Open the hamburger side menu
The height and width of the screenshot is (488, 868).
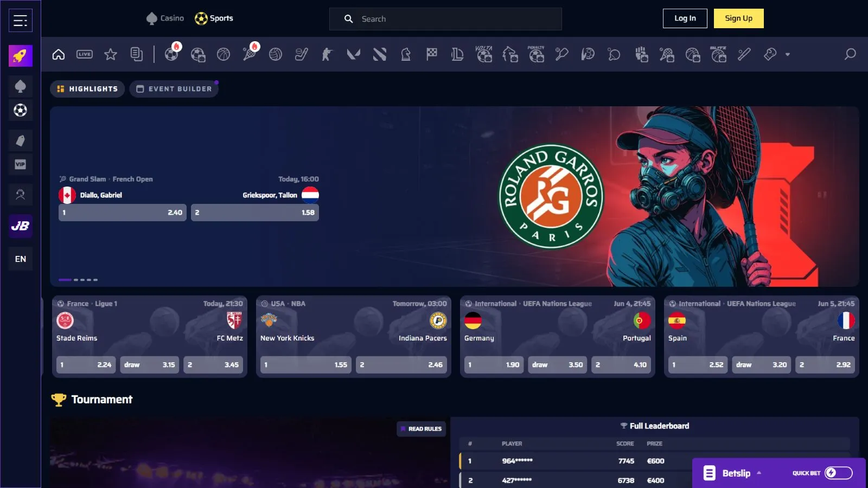[x=21, y=21]
